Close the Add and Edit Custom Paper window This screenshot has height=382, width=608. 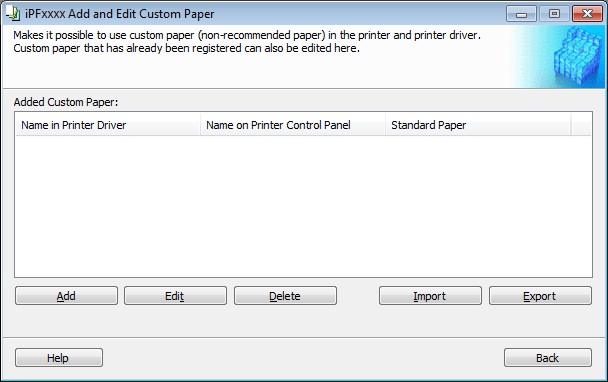coord(587,14)
